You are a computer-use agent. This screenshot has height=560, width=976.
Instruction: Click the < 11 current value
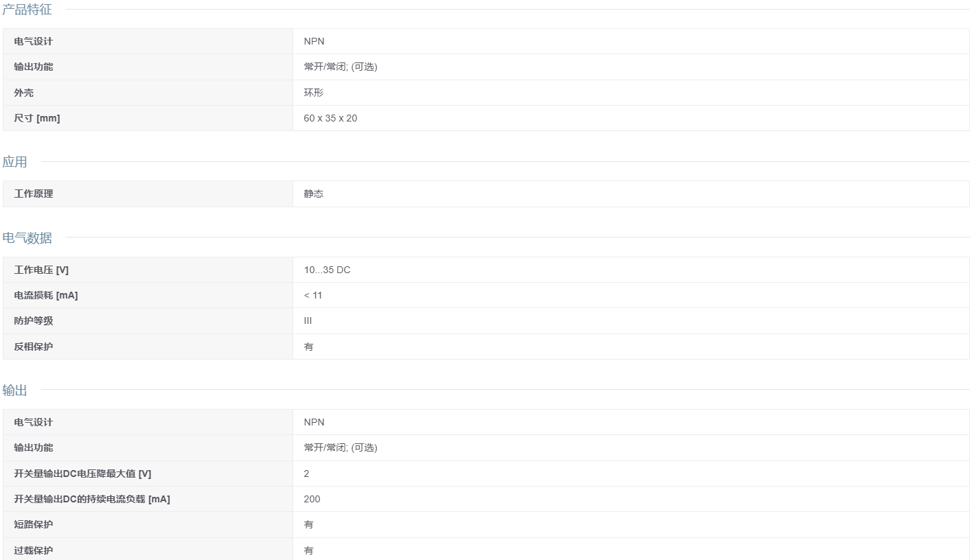(313, 295)
